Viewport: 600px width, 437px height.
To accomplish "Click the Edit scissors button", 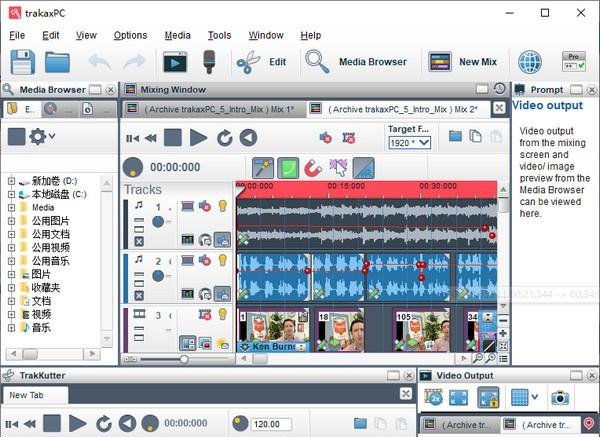I will coord(262,62).
